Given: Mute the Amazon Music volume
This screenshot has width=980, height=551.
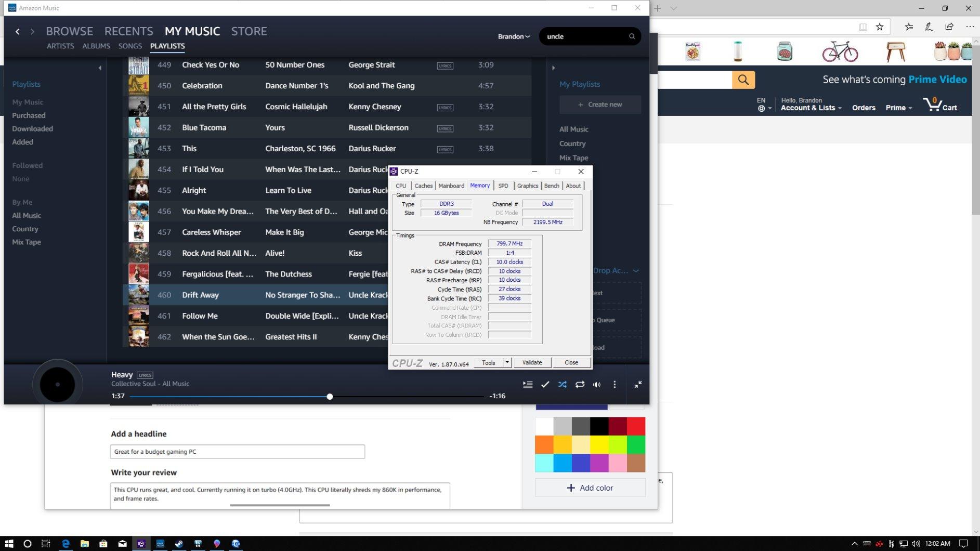Looking at the screenshot, I should coord(597,385).
